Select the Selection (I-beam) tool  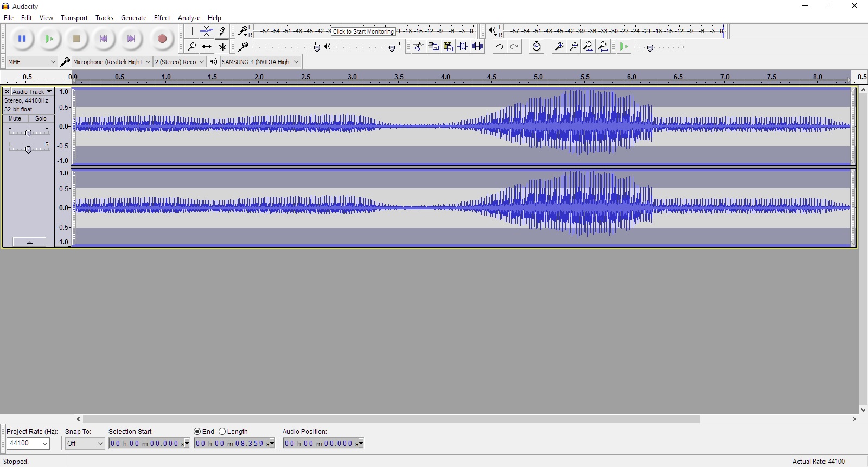[192, 31]
